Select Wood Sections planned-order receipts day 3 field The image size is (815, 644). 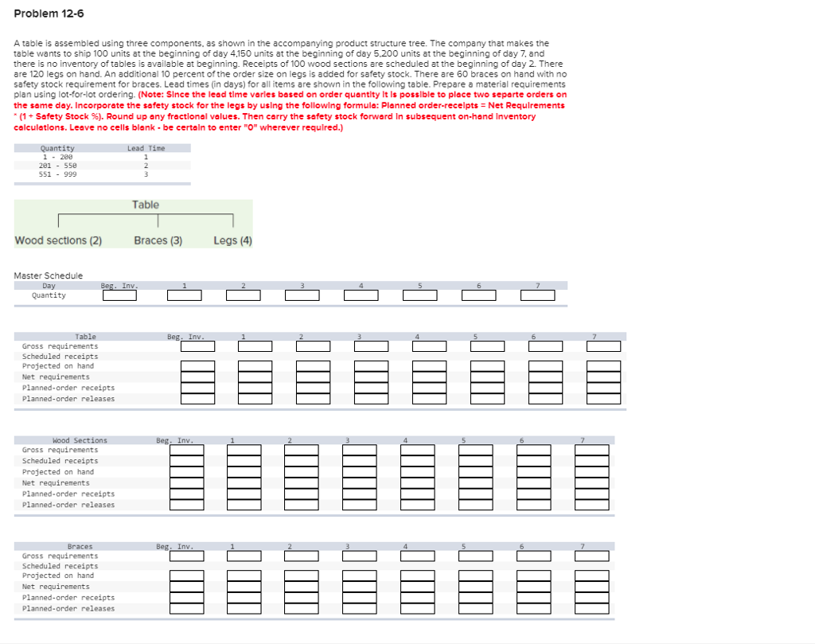(360, 494)
